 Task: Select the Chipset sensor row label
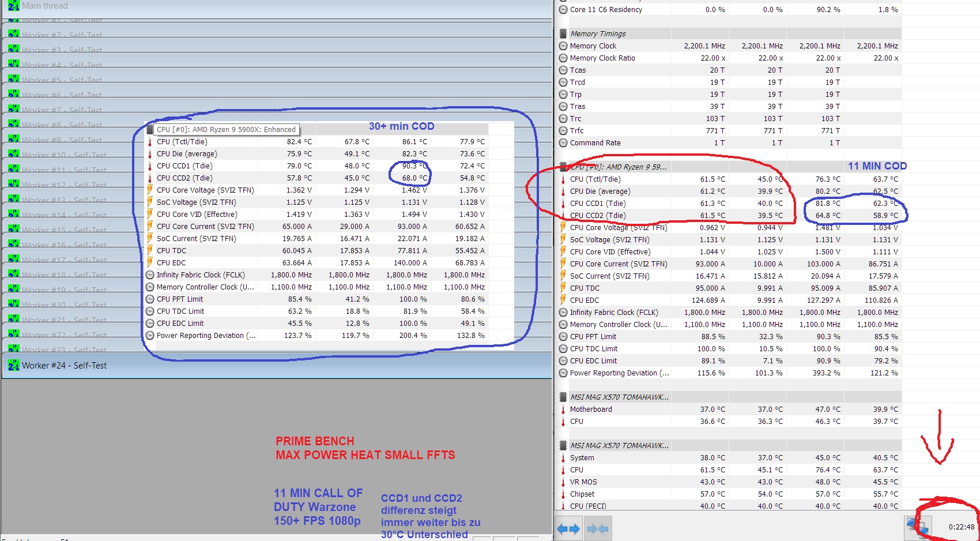tap(582, 494)
